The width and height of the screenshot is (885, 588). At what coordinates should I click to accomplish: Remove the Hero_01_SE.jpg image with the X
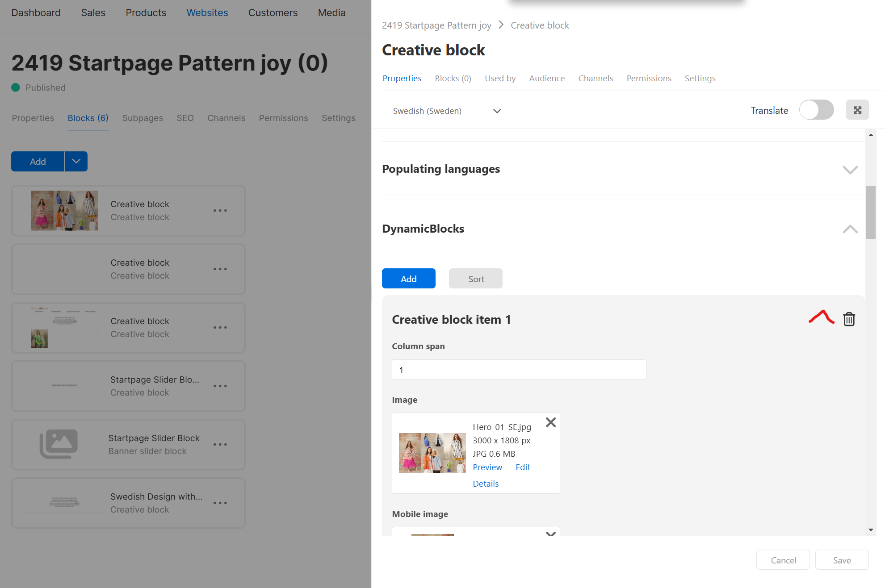pos(550,422)
